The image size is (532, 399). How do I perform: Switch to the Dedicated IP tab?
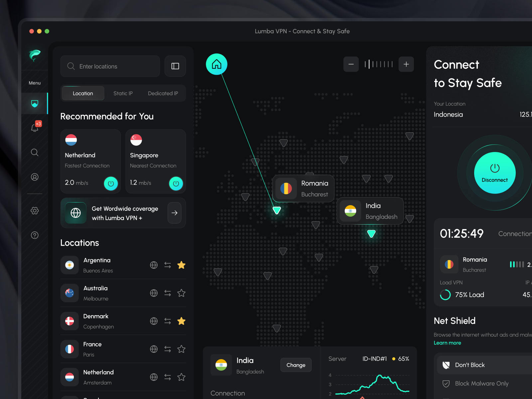tap(163, 93)
